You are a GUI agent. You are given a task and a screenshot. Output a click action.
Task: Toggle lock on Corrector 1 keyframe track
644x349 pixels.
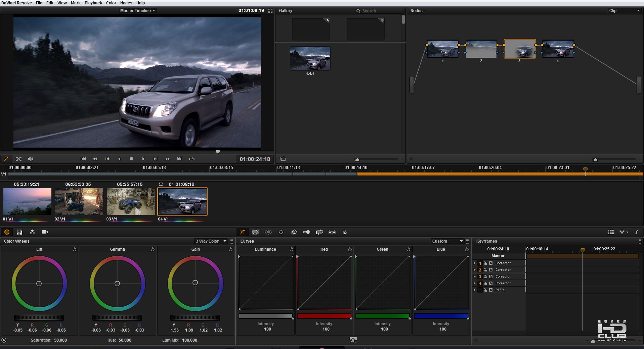[x=485, y=263]
